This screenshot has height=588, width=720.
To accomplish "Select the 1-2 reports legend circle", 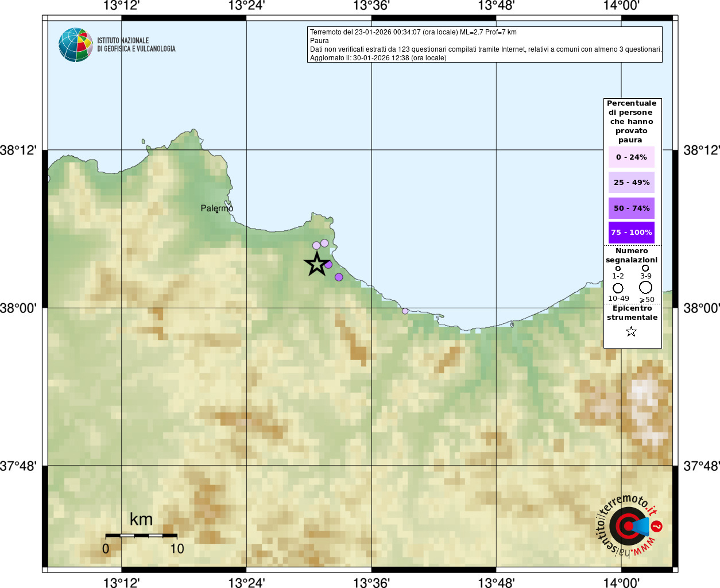I will 618,268.
